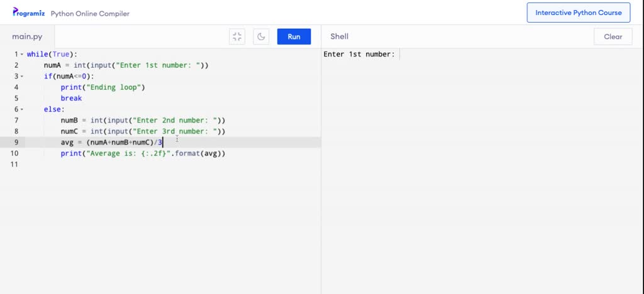Click the 'Average is: {:.2f}' print line
Image resolution: width=644 pixels, height=294 pixels.
143,153
